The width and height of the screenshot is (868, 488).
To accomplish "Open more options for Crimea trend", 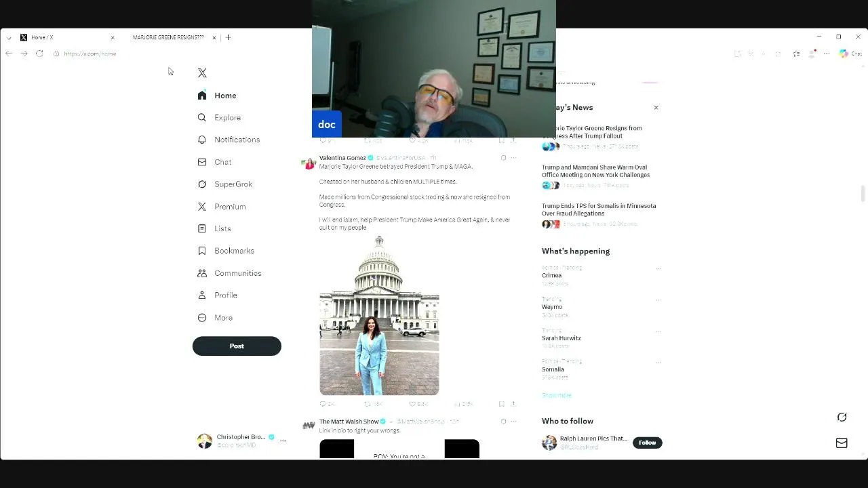I will [x=658, y=268].
